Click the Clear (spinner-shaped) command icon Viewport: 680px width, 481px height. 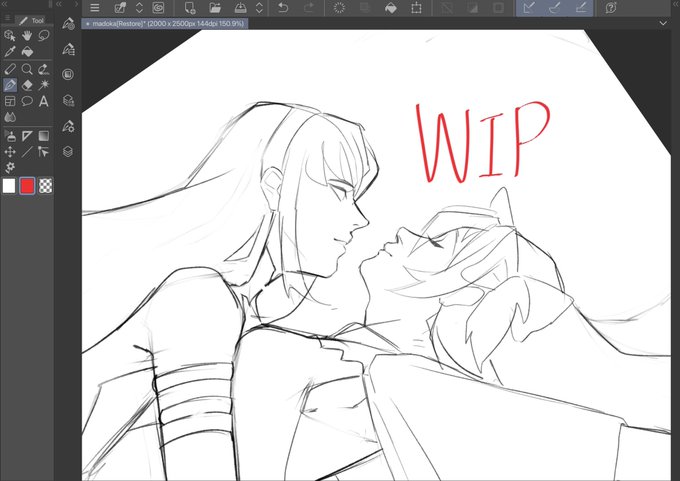coord(339,8)
